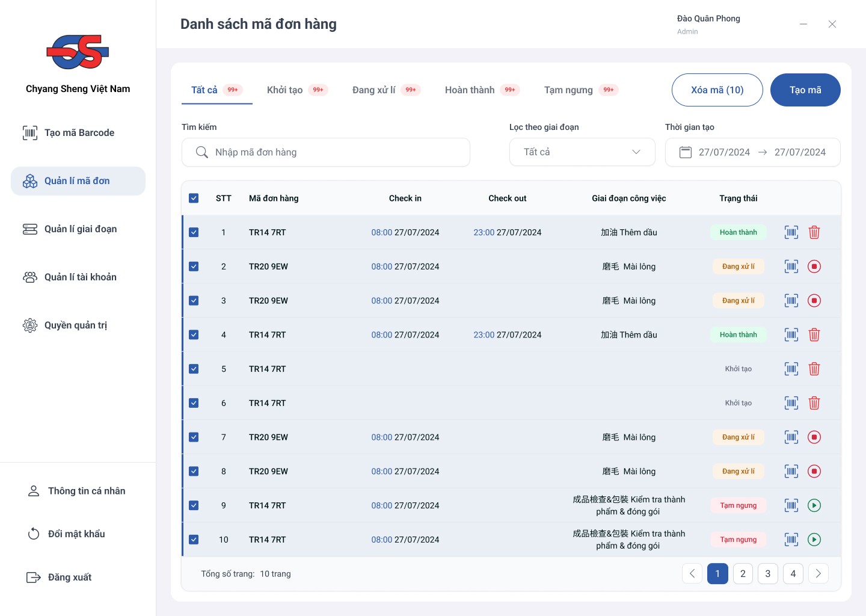Close the window with X button

pyautogui.click(x=832, y=24)
